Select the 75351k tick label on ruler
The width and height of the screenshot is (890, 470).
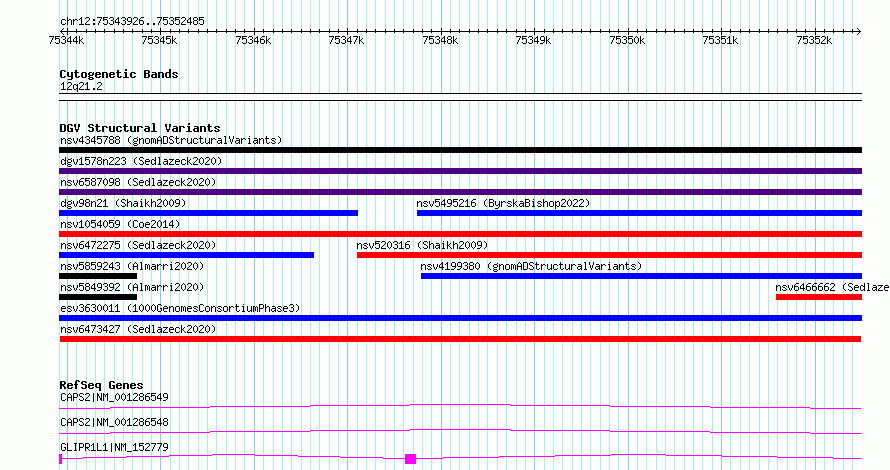(720, 40)
